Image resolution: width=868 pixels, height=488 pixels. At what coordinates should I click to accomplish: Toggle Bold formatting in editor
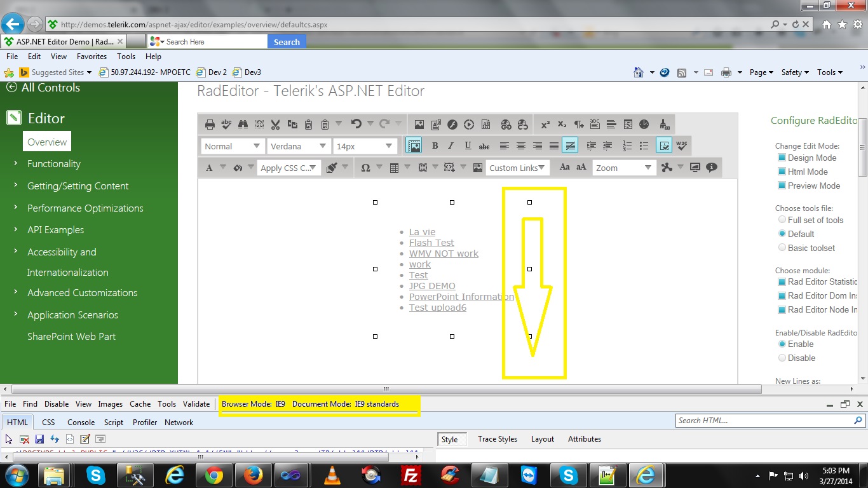click(435, 146)
